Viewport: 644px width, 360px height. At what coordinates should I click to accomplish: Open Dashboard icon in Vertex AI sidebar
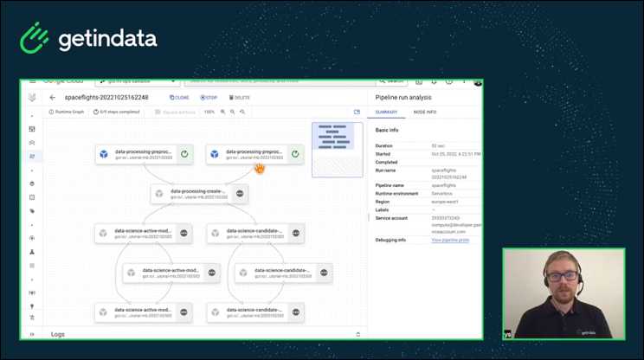32,129
